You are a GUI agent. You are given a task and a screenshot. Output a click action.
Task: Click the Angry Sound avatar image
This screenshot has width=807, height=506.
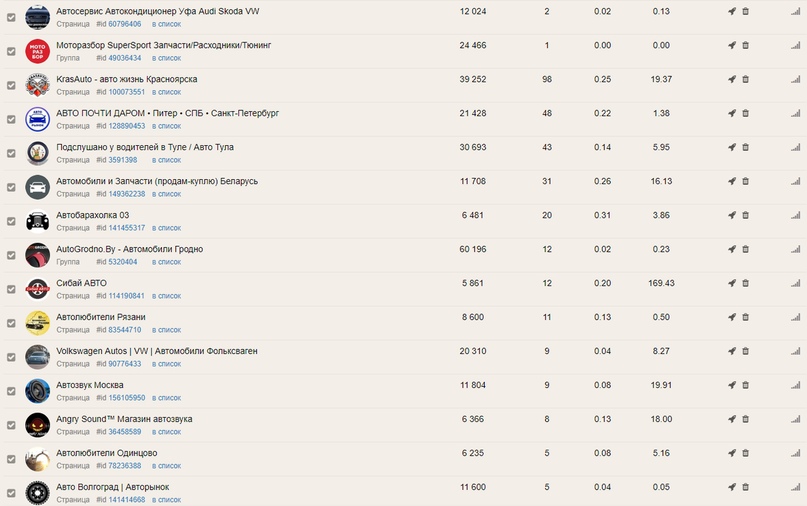pyautogui.click(x=37, y=425)
